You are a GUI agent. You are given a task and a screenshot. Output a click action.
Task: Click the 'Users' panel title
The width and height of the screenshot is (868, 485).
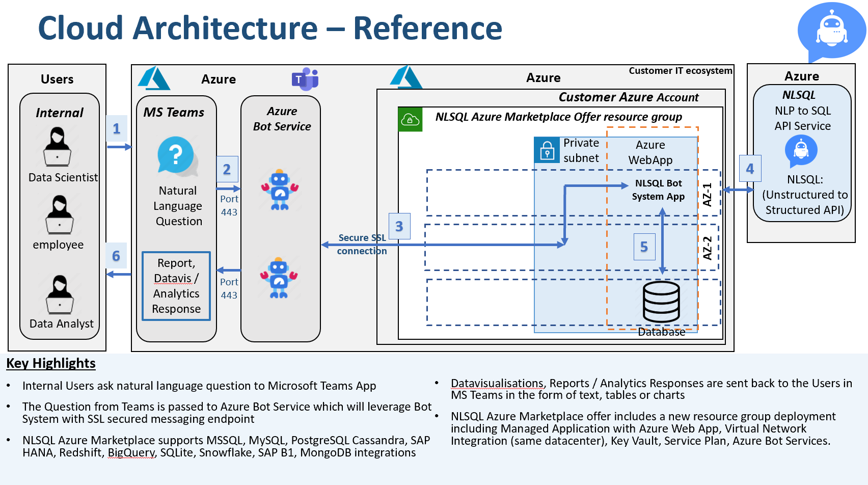[57, 79]
